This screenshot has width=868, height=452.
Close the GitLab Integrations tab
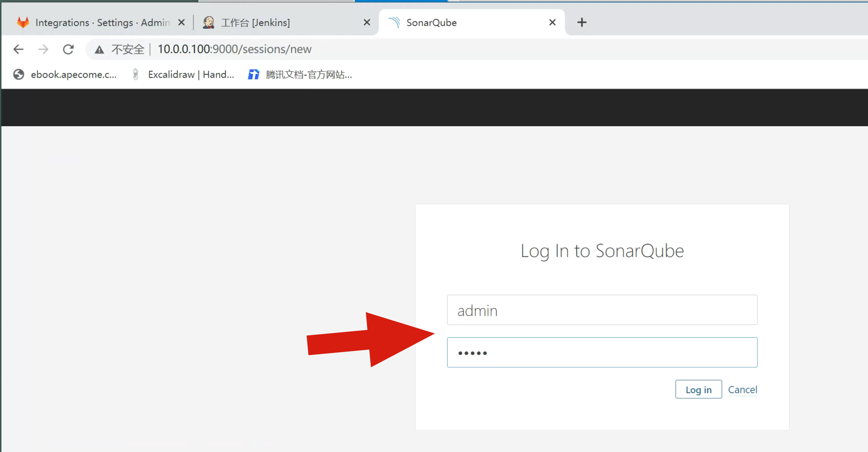pyautogui.click(x=181, y=22)
